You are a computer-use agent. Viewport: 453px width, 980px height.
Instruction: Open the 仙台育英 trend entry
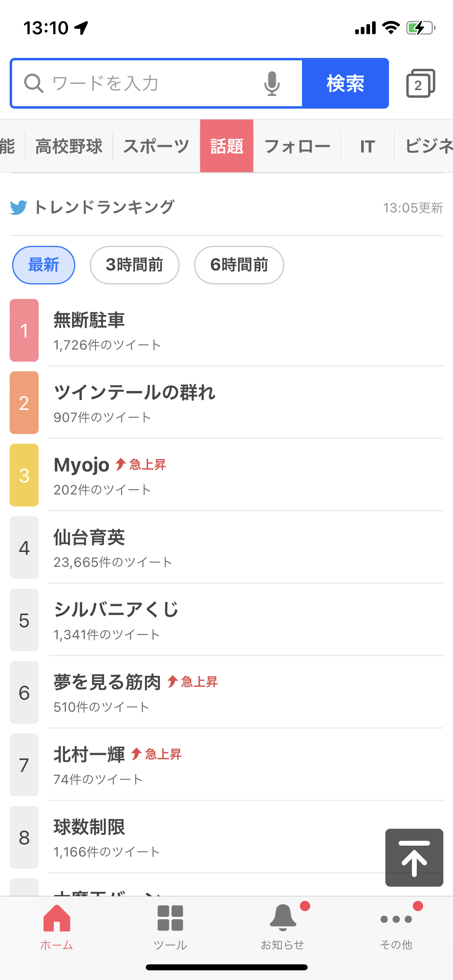[x=226, y=548]
